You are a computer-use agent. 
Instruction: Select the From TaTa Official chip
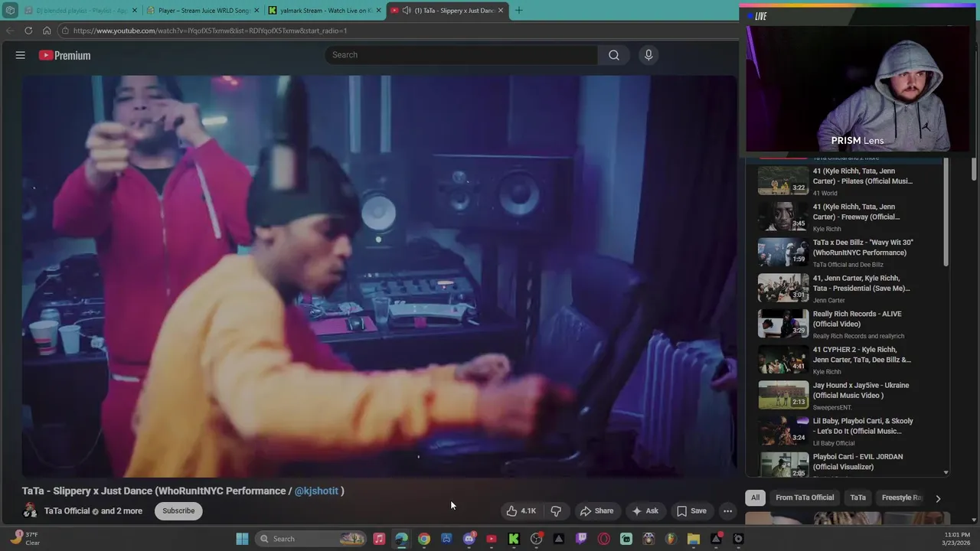coord(805,497)
